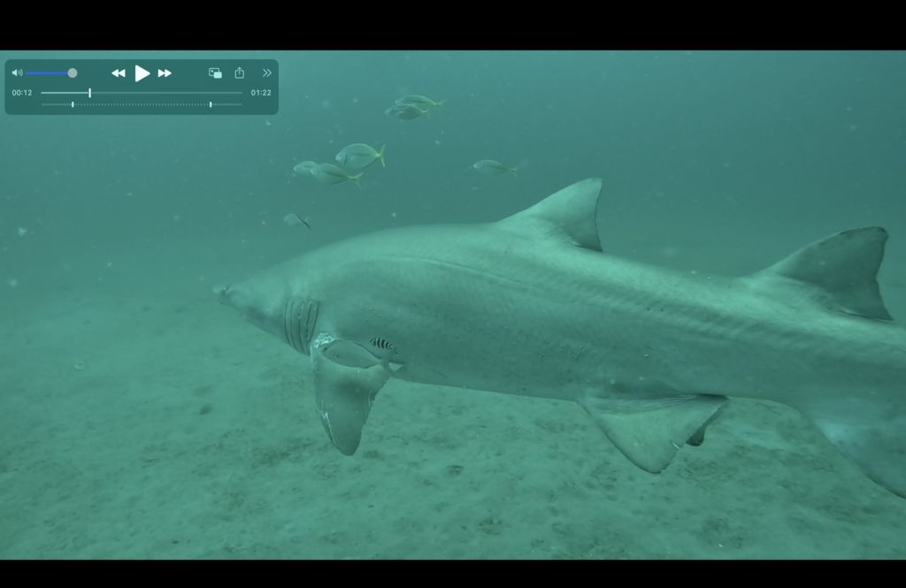Click the fast-forward button

[165, 73]
